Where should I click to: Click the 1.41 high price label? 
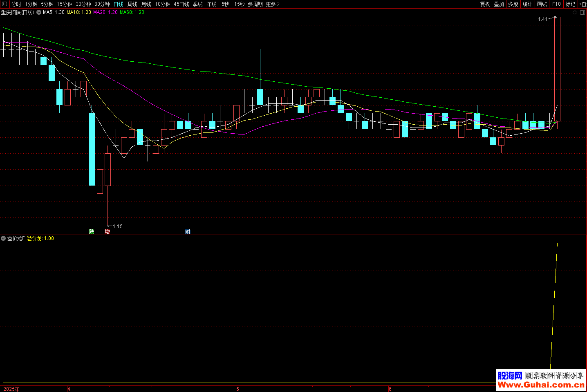tap(542, 19)
